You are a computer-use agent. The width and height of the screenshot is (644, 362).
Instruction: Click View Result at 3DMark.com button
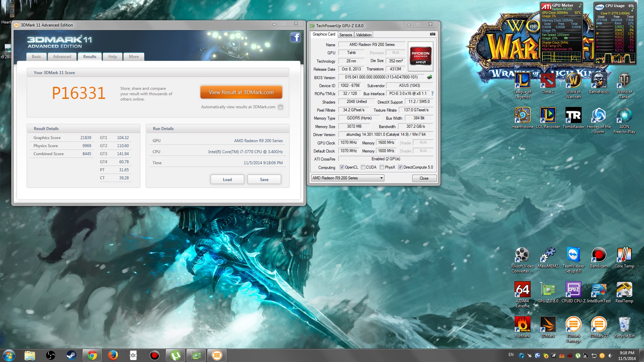pyautogui.click(x=241, y=93)
